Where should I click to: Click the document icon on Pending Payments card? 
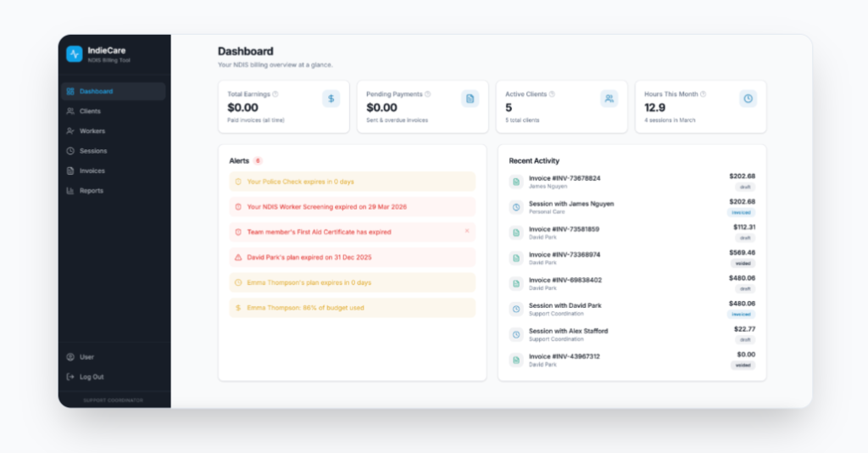tap(470, 98)
